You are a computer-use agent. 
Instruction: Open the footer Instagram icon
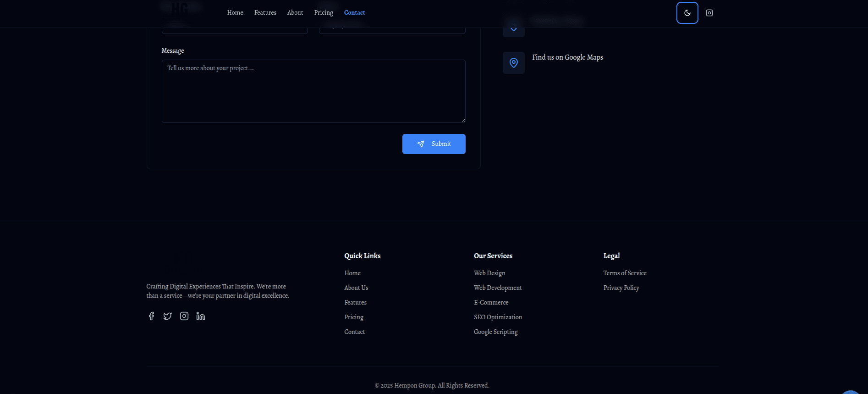[184, 316]
